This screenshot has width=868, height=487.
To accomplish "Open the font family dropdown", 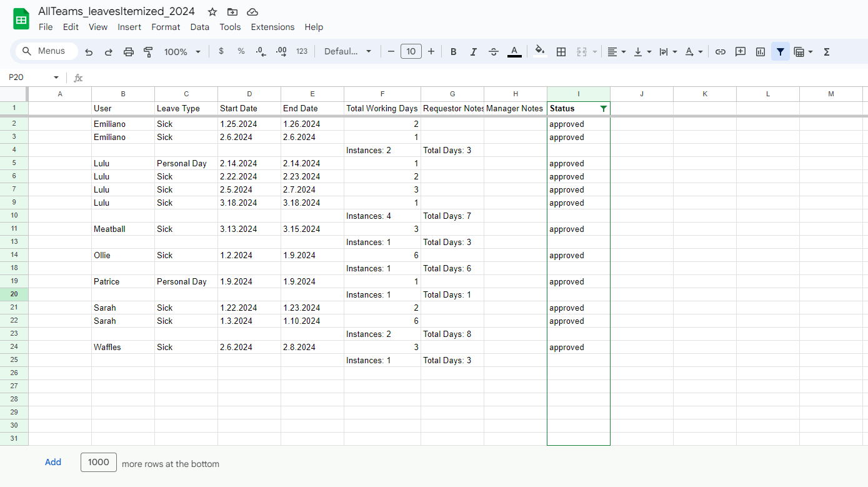I will point(347,51).
